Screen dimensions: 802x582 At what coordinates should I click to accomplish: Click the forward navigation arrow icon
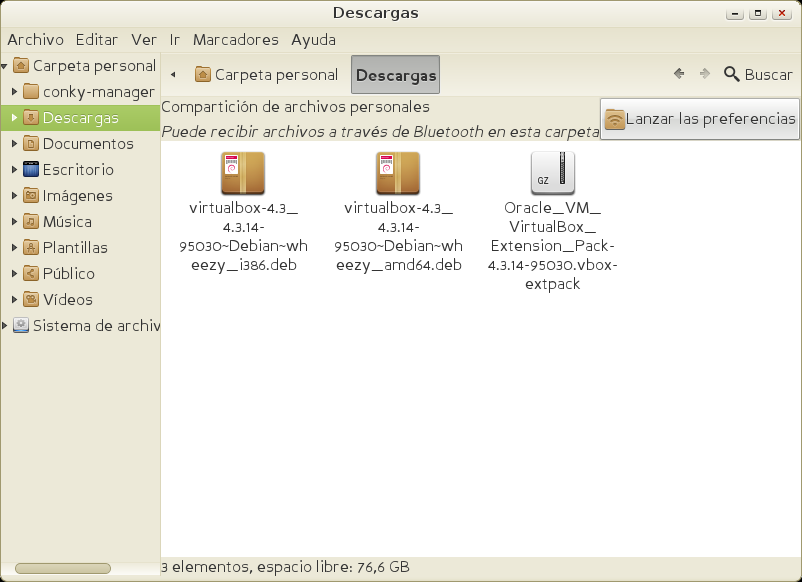(x=705, y=74)
